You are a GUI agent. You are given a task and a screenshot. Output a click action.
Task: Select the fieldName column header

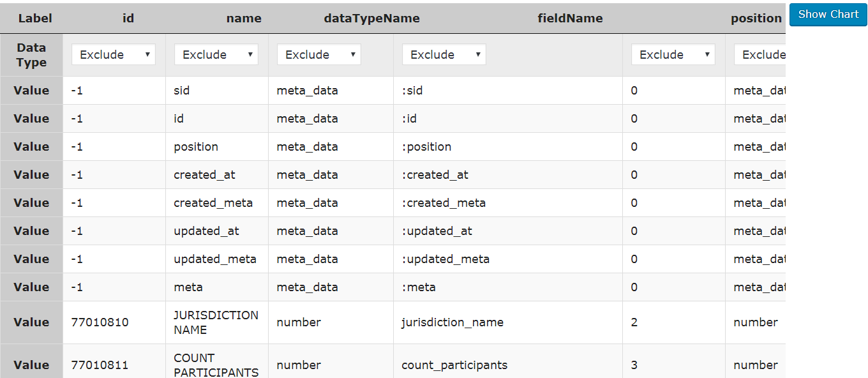pyautogui.click(x=570, y=19)
